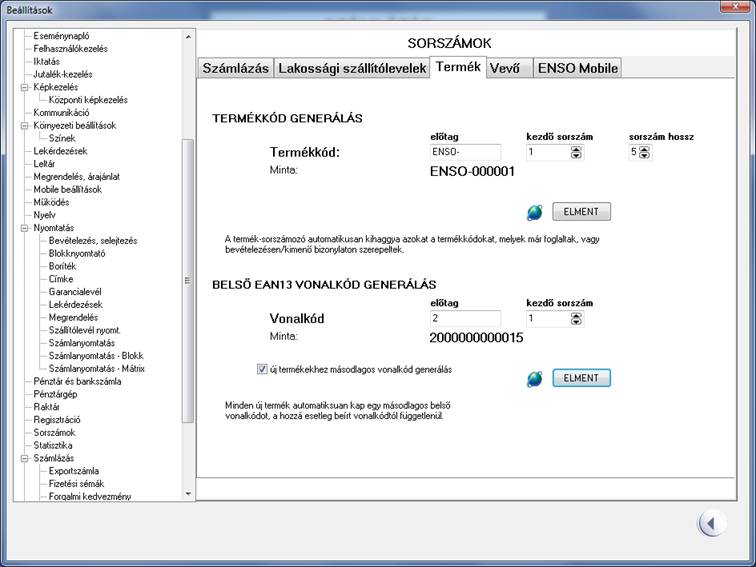This screenshot has height=567, width=756.
Task: Select Szállítólevél nyomt. tree item
Action: coord(84,330)
